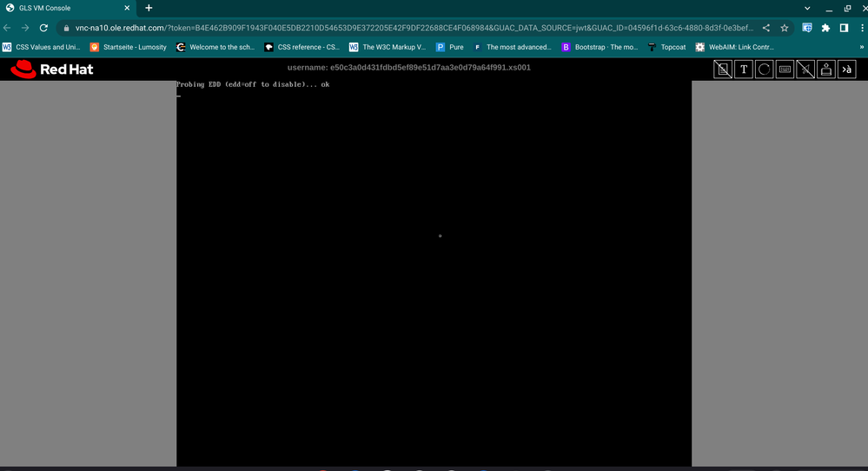
Task: Open the Bootstrap bookmark
Action: pos(600,47)
